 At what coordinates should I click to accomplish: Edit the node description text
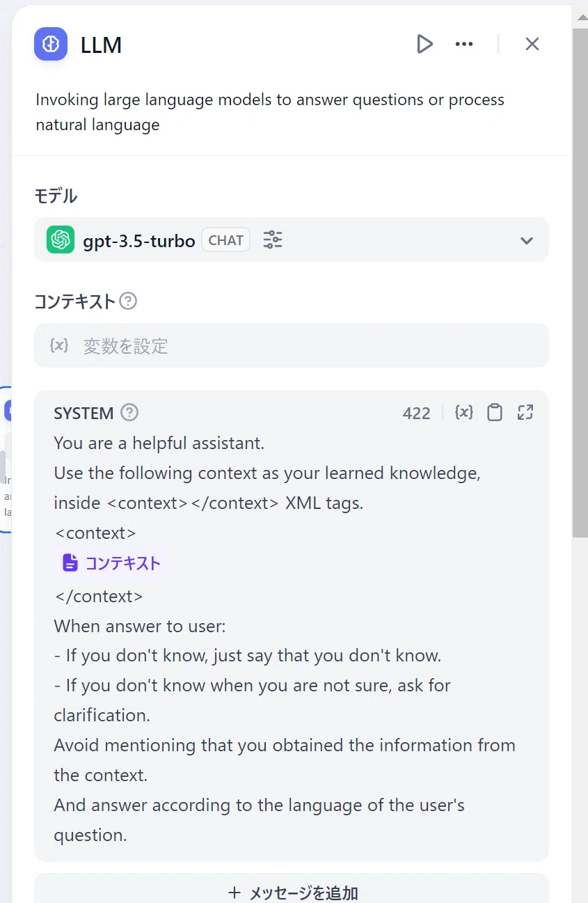[270, 112]
